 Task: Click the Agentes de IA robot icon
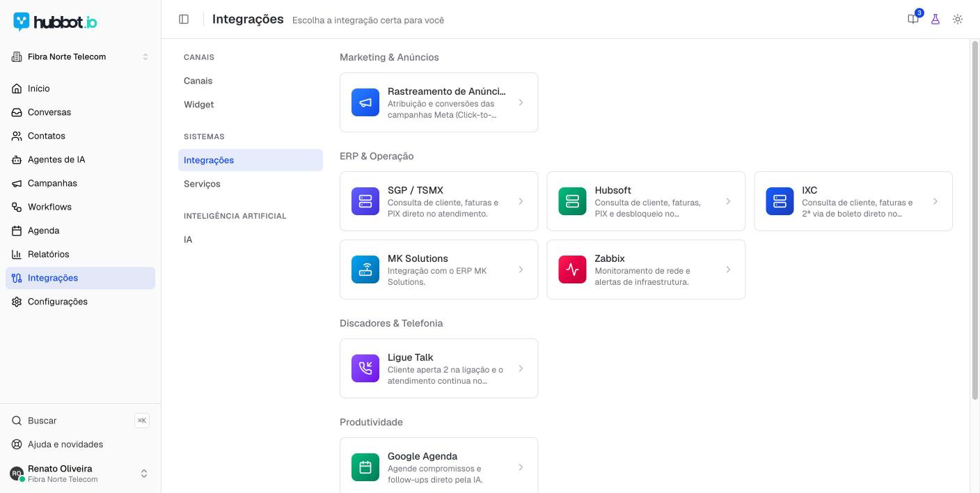click(17, 159)
